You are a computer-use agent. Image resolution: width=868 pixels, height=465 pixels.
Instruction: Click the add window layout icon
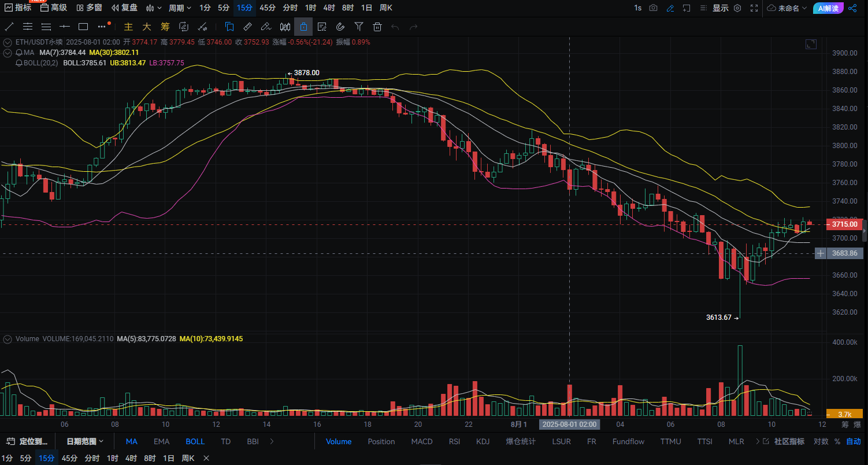pos(687,8)
